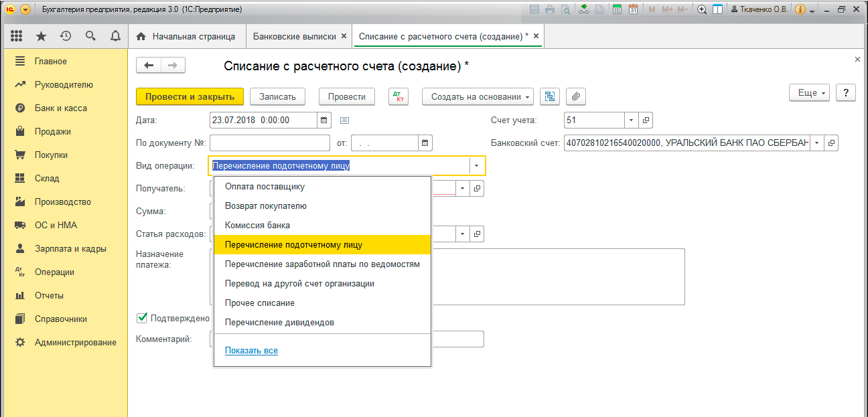Expand the Еще menu button

pyautogui.click(x=813, y=93)
